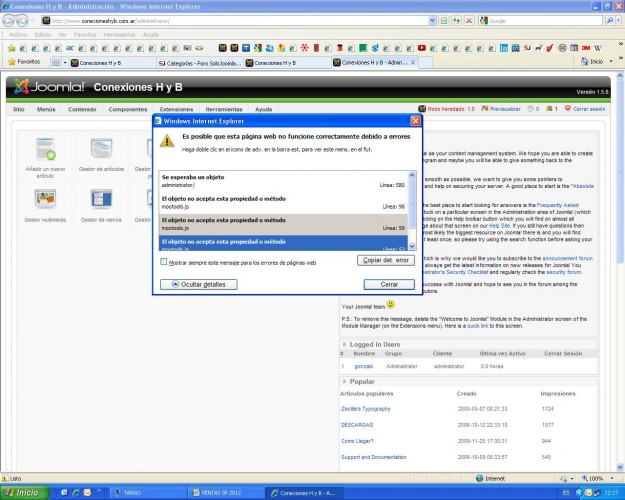
Task: Click the Internet zone globe in status bar
Action: coord(480,478)
